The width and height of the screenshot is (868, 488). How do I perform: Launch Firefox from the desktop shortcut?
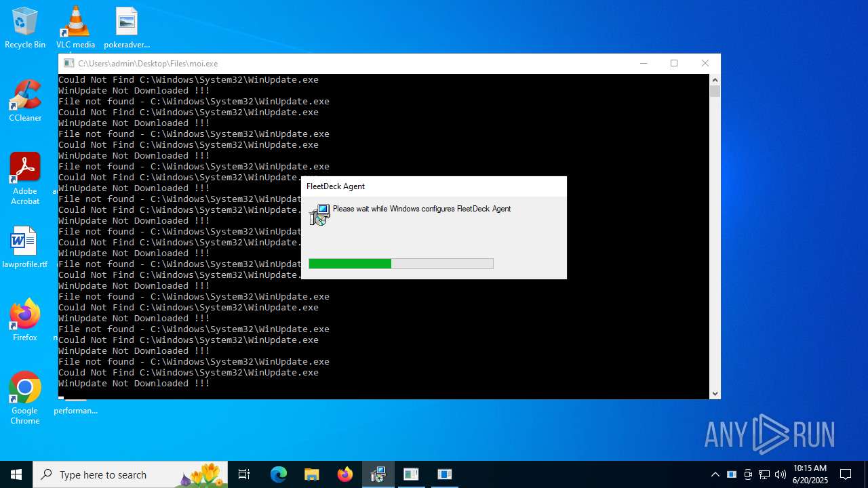tap(25, 321)
